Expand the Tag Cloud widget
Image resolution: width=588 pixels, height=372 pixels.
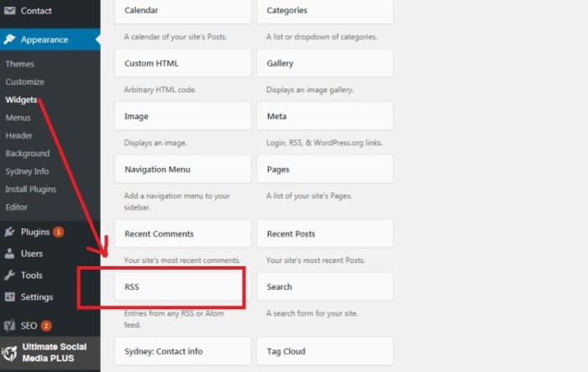point(325,351)
